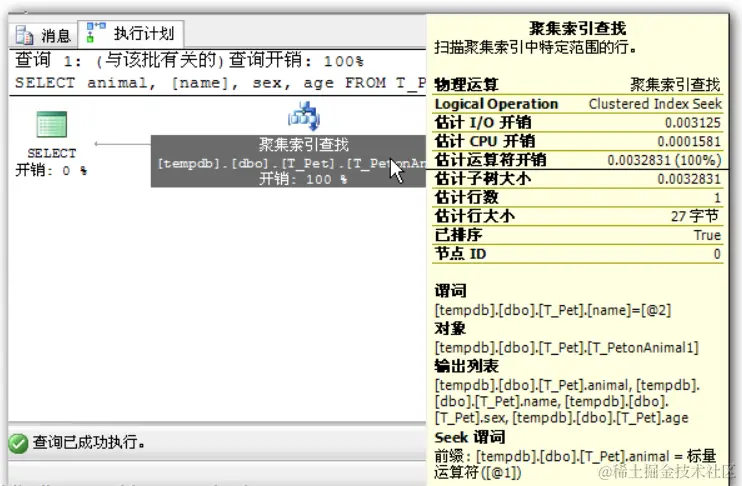Screen dimensions: 742x486
Task: Select the SELECT table operator icon
Action: (52, 124)
